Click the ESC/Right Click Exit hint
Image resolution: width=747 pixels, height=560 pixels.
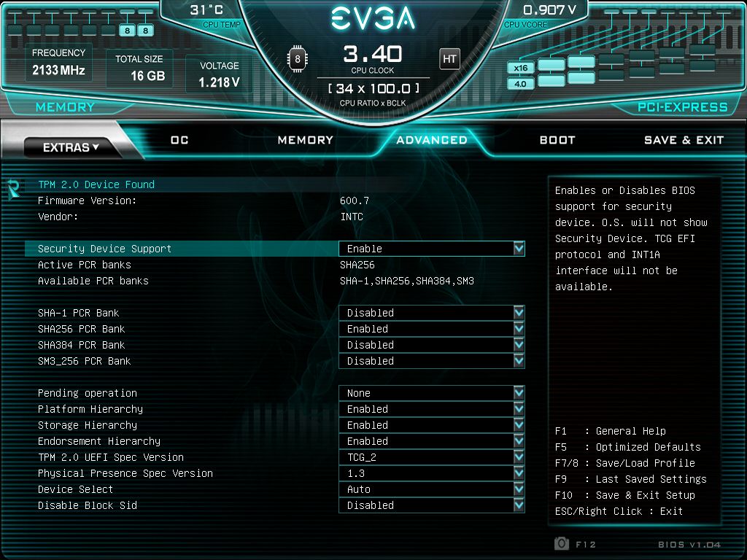[x=619, y=511]
